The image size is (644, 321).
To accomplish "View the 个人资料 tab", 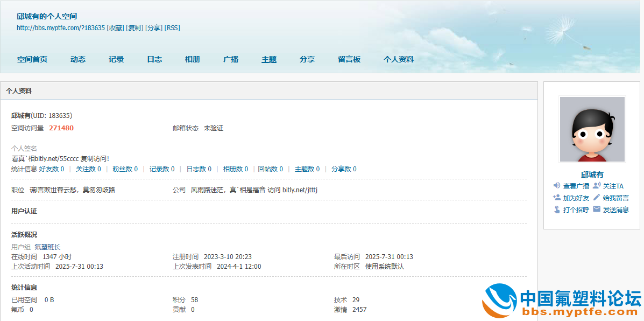I will coord(399,59).
